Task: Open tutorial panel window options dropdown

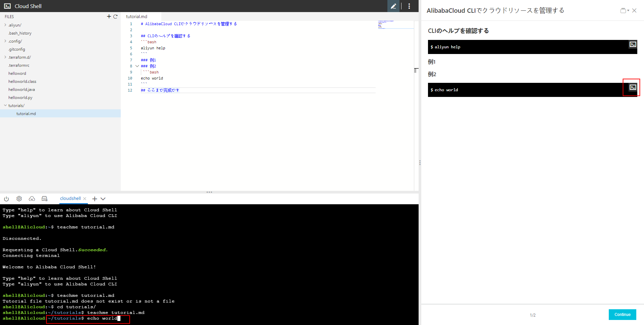Action: tap(625, 10)
